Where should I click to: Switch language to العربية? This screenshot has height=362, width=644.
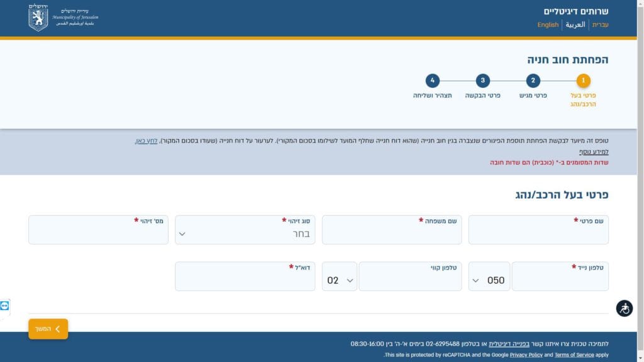point(575,25)
